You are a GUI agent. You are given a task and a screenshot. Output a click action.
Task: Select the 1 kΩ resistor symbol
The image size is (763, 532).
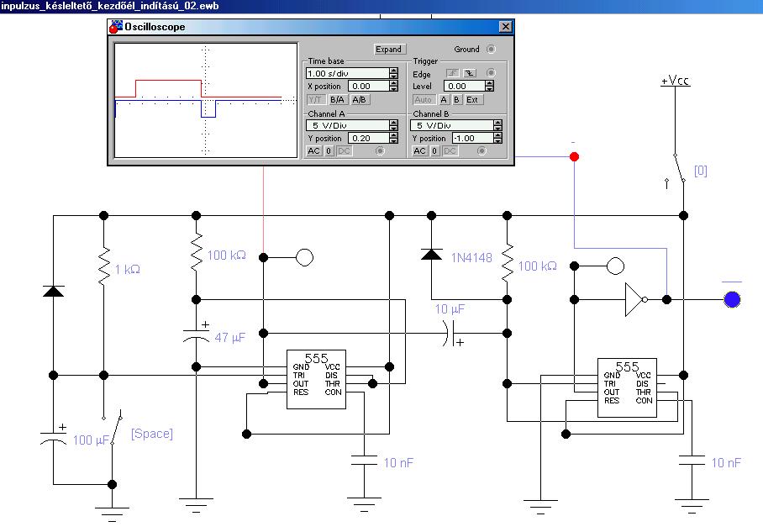click(103, 266)
